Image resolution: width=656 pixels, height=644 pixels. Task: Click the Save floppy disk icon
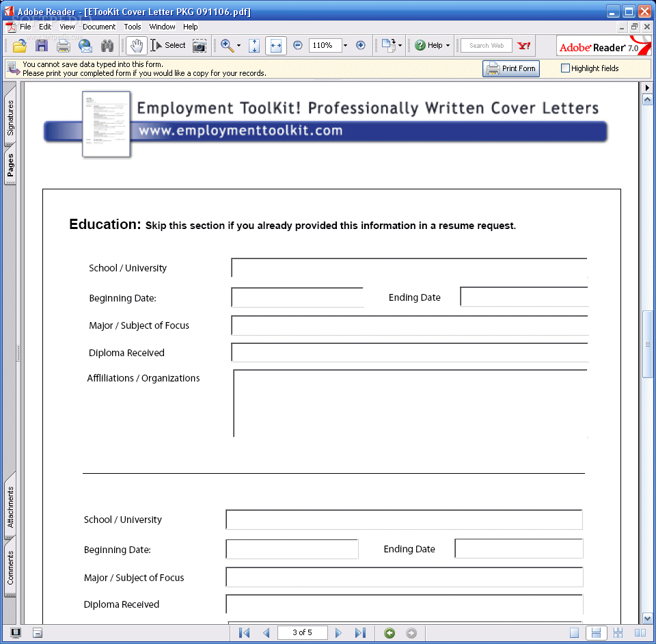tap(41, 46)
